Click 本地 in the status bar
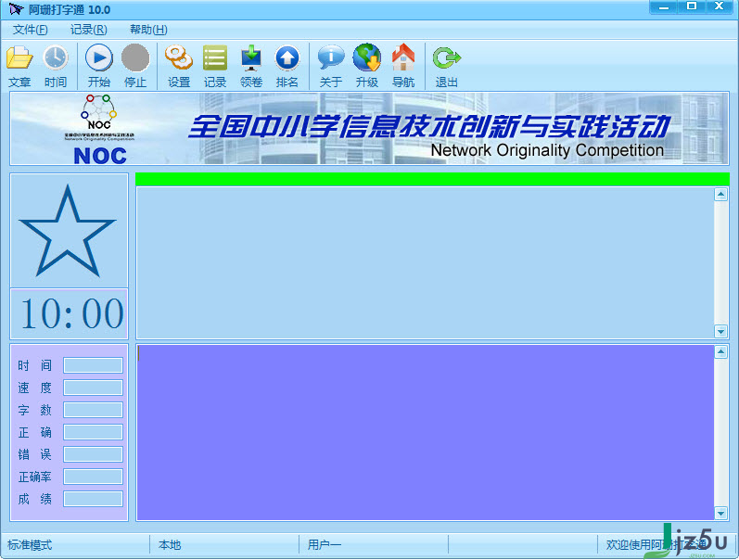 [x=170, y=545]
